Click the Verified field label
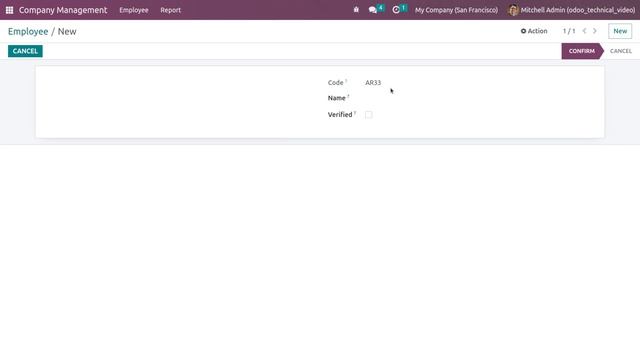Viewport: 640px width, 360px height. click(x=340, y=115)
